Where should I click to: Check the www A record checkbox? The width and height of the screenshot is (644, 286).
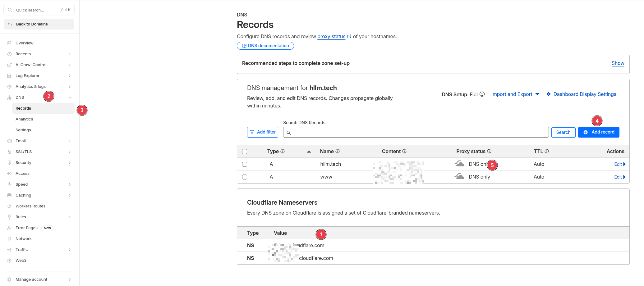pyautogui.click(x=245, y=177)
